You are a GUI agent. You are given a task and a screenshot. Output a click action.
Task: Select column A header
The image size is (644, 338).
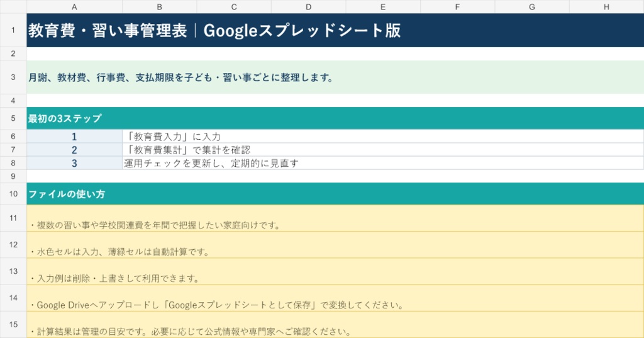coord(74,6)
